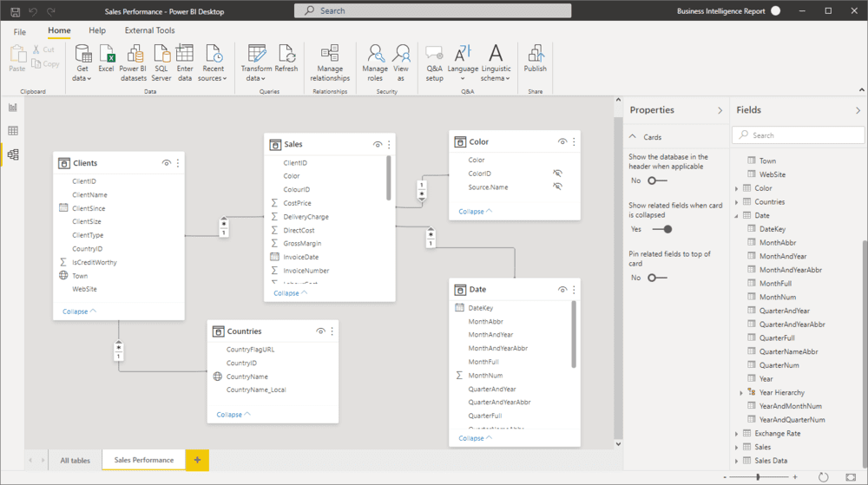Collapse the Properties pane
This screenshot has width=868, height=485.
[720, 110]
